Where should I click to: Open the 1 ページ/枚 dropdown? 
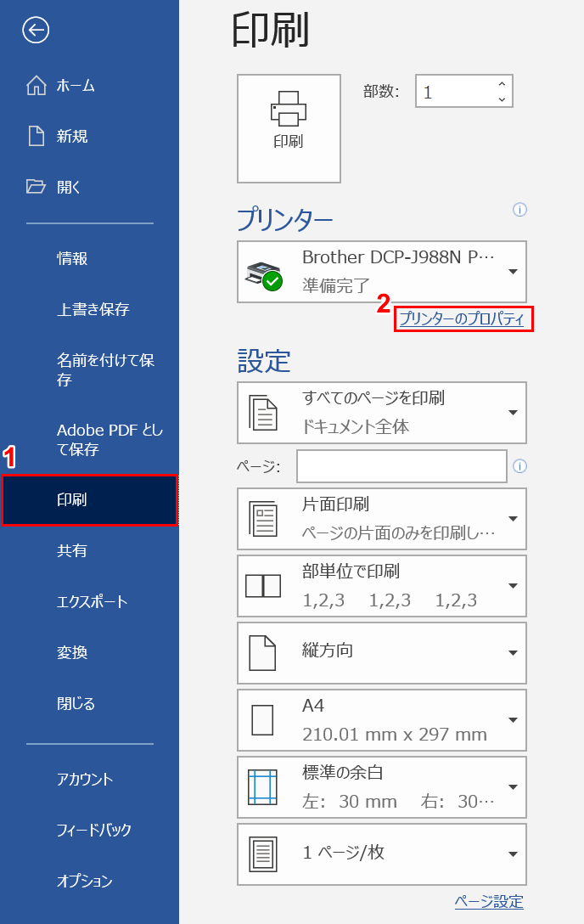pyautogui.click(x=381, y=854)
